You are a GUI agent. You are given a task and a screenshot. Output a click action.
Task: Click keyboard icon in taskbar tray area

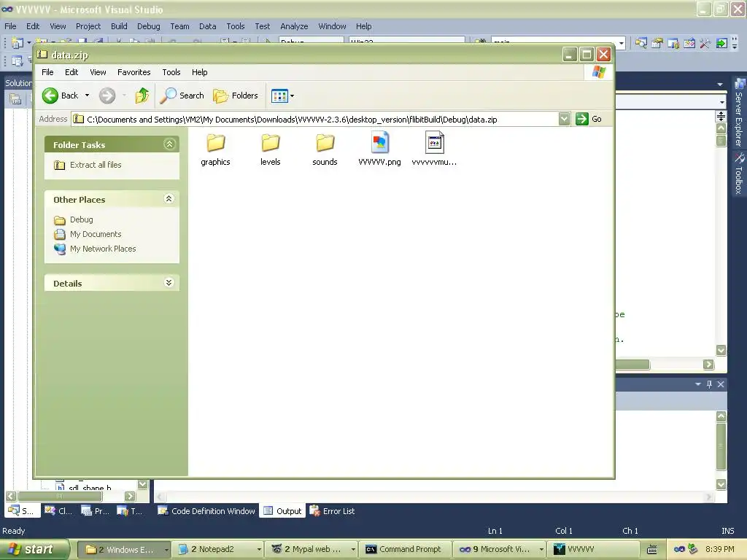[651, 550]
